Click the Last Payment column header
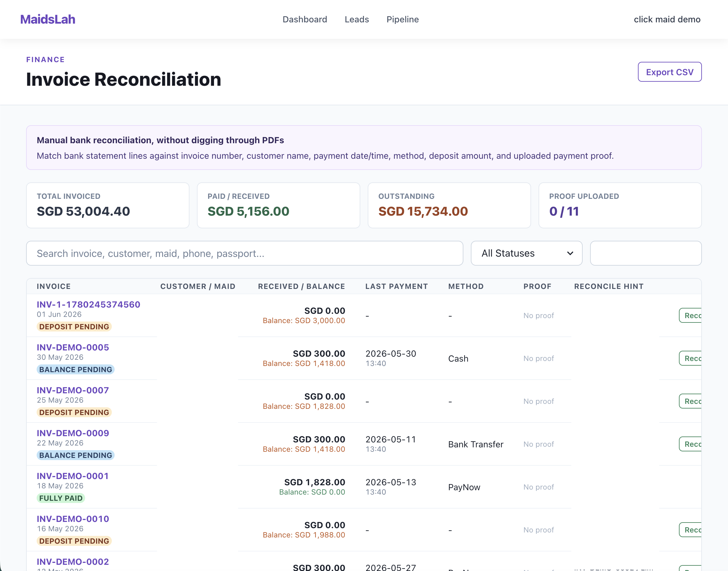Viewport: 728px width, 571px height. pyautogui.click(x=396, y=286)
